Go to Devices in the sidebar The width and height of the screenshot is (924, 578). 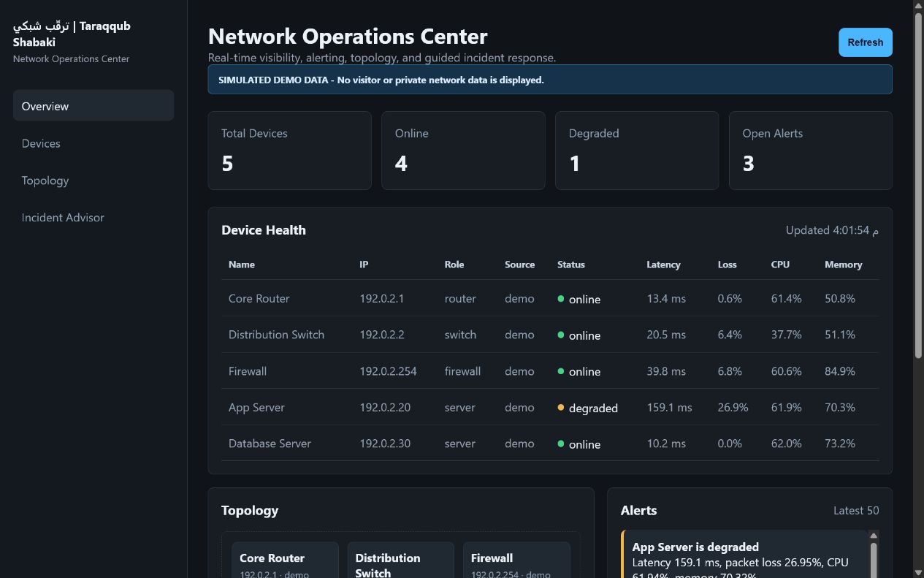click(x=93, y=143)
